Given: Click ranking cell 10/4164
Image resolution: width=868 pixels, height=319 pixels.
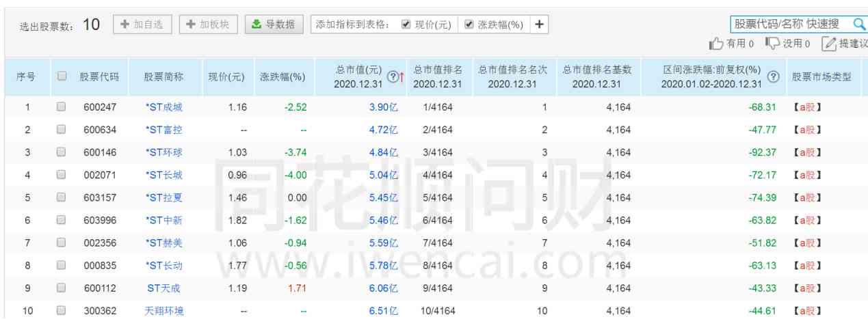Looking at the screenshot, I should tap(438, 311).
